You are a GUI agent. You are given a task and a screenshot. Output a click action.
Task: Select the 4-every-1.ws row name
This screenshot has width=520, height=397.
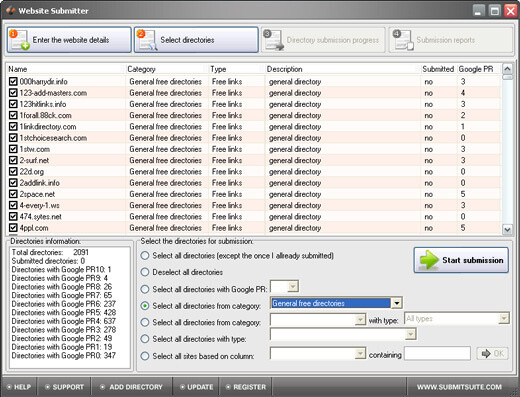tap(39, 205)
